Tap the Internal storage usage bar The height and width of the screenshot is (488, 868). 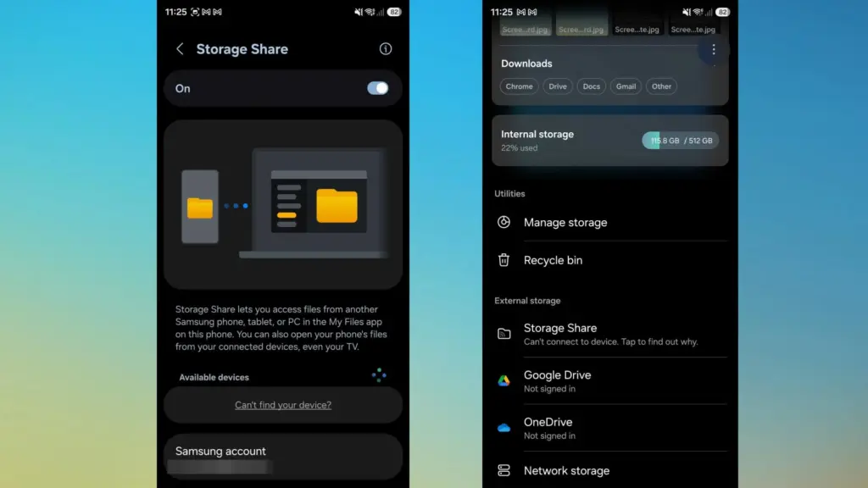[680, 140]
